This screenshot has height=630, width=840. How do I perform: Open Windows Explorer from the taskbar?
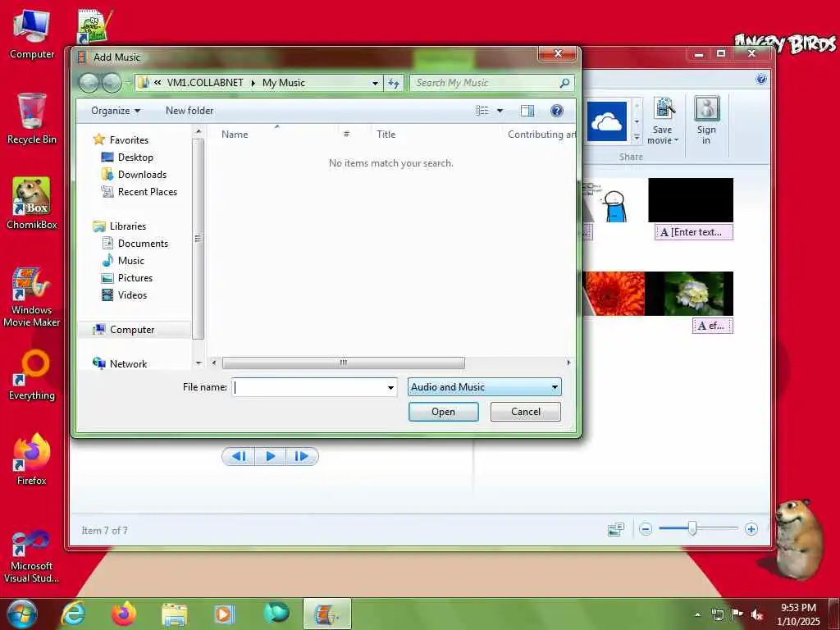coord(174,614)
